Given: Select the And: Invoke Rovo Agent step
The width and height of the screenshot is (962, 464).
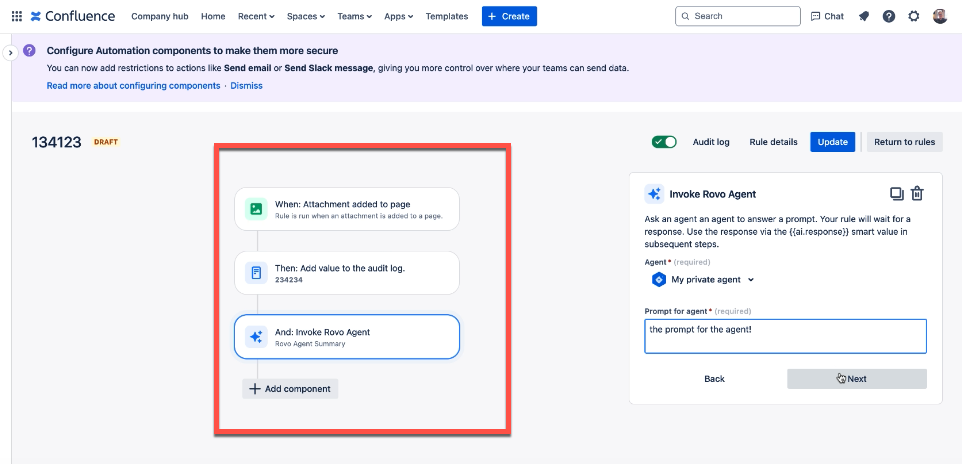Looking at the screenshot, I should tap(347, 337).
